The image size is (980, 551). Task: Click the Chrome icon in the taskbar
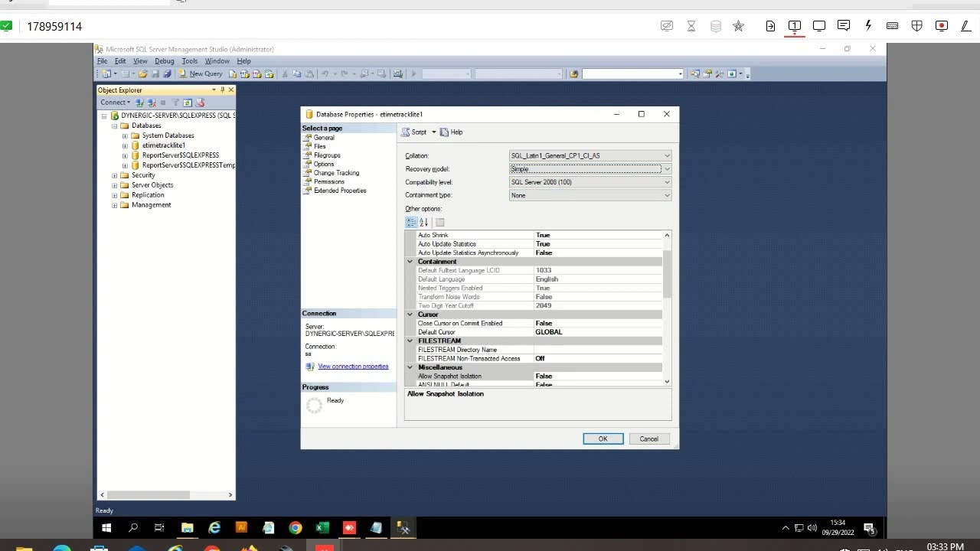(x=295, y=528)
